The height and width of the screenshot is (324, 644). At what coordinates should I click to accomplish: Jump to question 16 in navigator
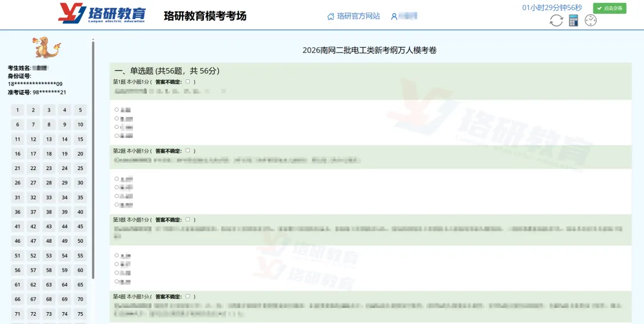18,154
